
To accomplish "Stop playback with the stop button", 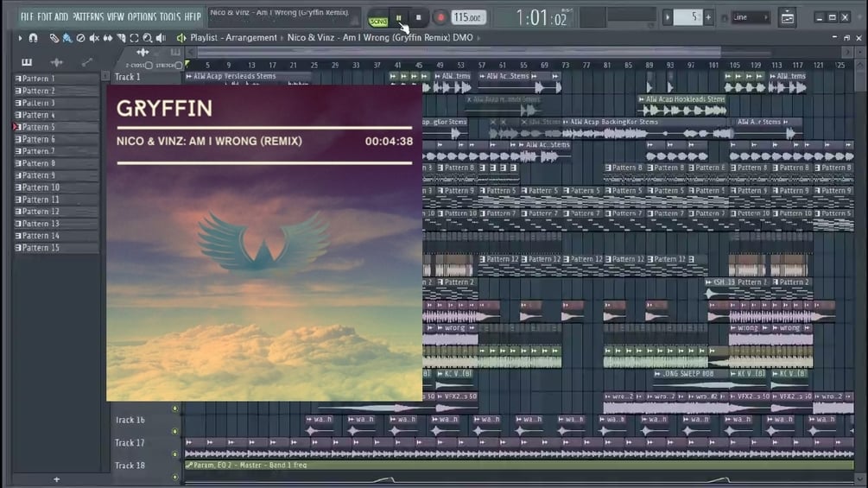I will coord(419,17).
